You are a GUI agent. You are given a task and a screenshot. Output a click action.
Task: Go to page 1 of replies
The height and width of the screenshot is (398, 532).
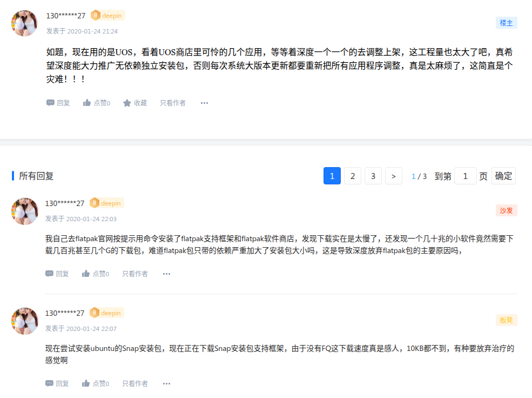click(332, 176)
